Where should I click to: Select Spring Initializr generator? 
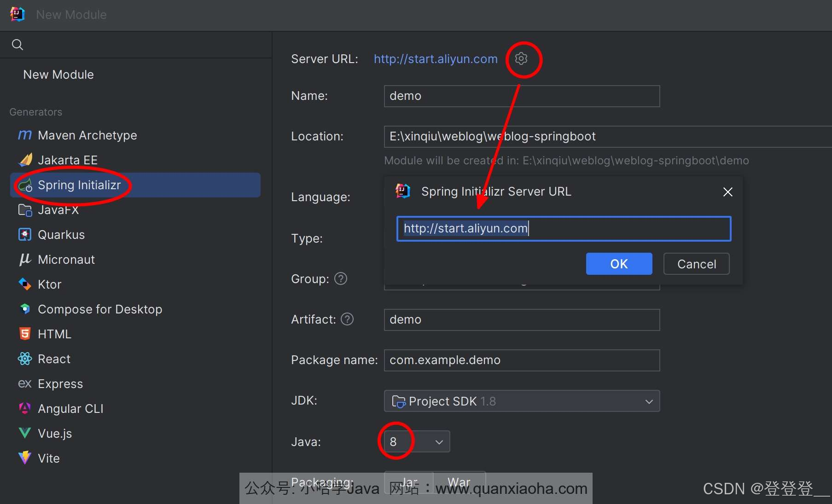point(135,185)
